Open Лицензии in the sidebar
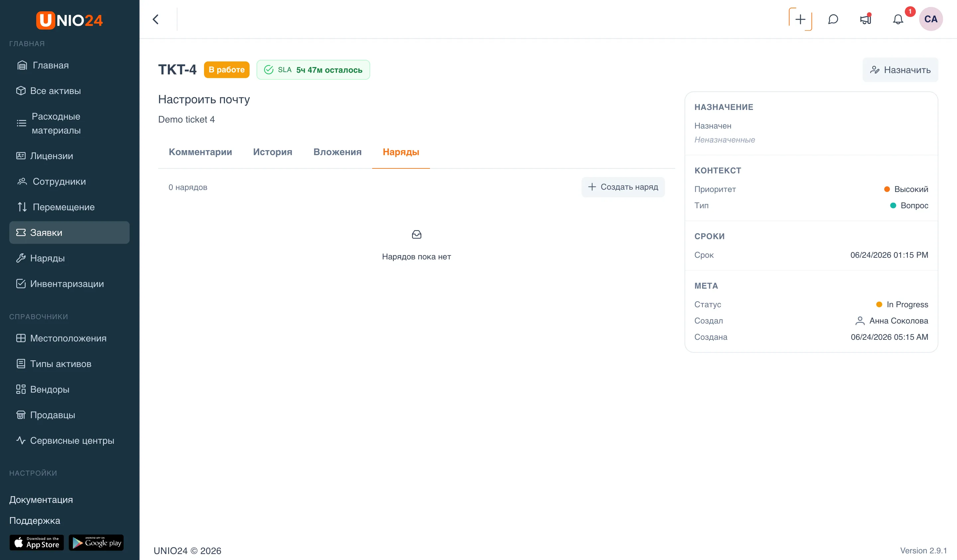 tap(69, 156)
